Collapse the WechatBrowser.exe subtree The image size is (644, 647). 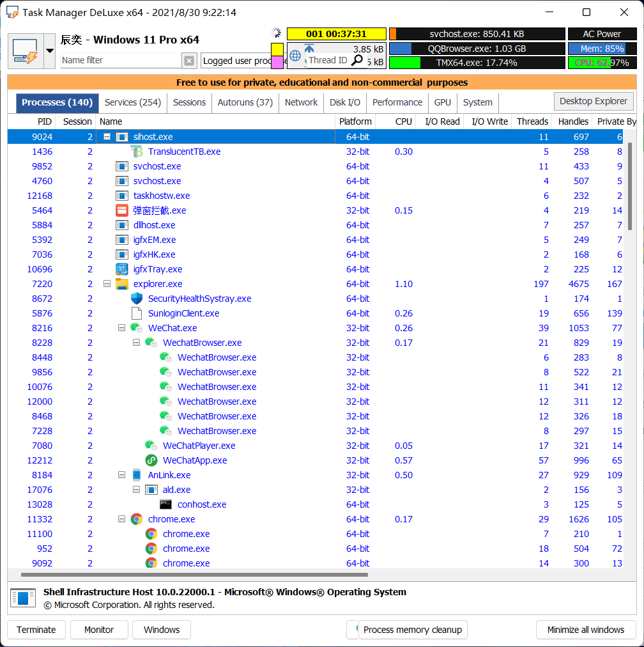click(x=136, y=342)
